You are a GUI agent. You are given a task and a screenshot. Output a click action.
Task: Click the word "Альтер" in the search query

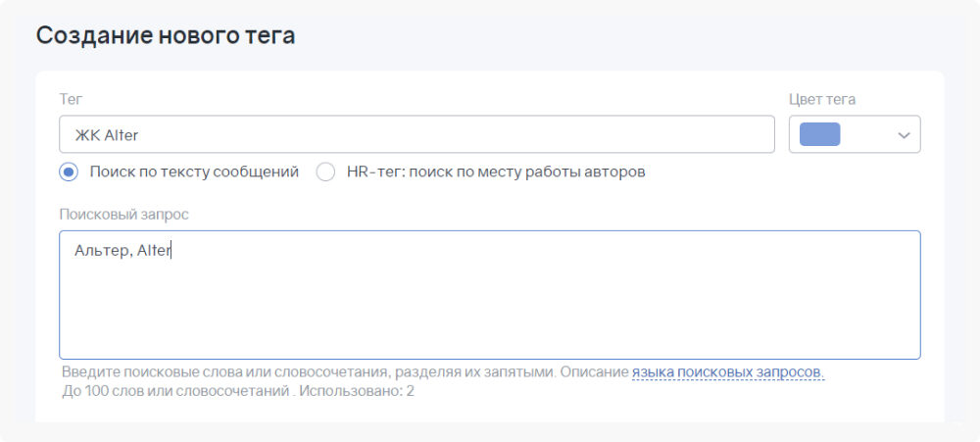coord(102,251)
